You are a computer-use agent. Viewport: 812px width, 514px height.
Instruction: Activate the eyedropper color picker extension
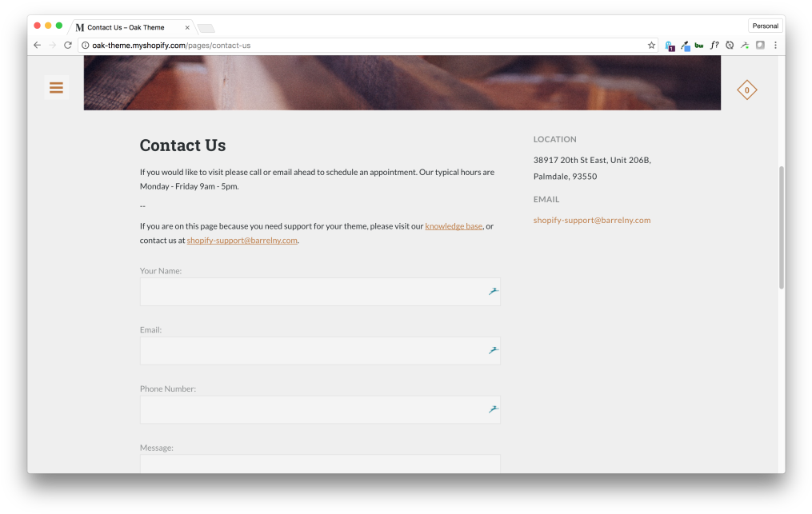pos(685,46)
